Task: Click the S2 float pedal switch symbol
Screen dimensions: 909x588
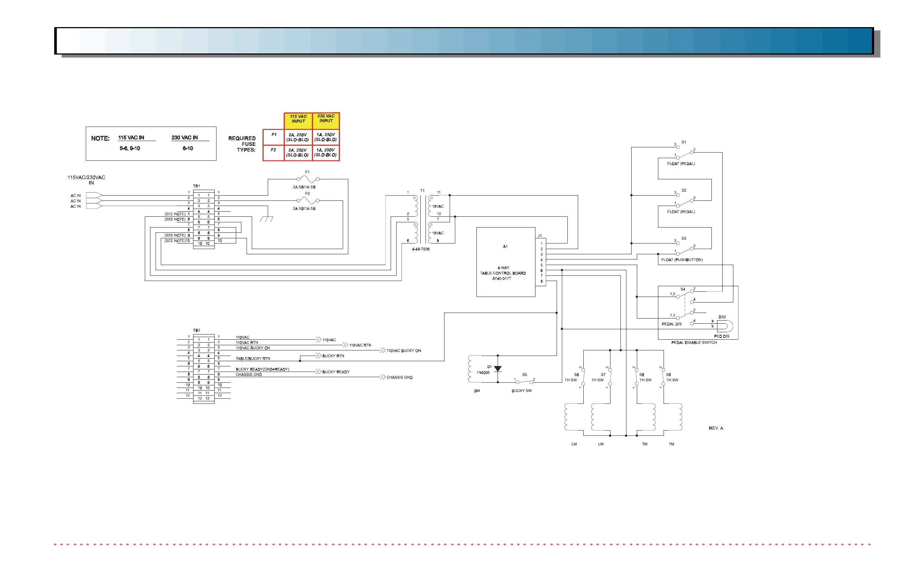Action: (685, 200)
